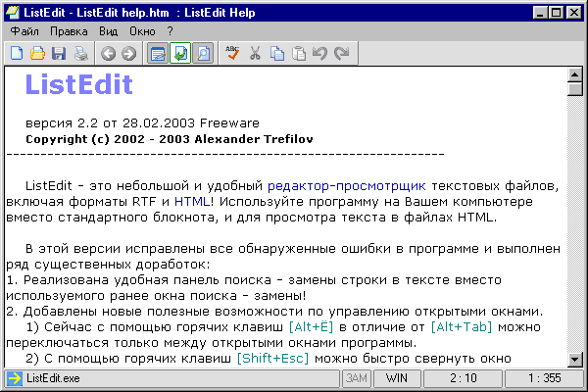Image resolution: width=588 pixels, height=392 pixels.
Task: Toggle the preview magnifier view button
Action: click(x=202, y=54)
